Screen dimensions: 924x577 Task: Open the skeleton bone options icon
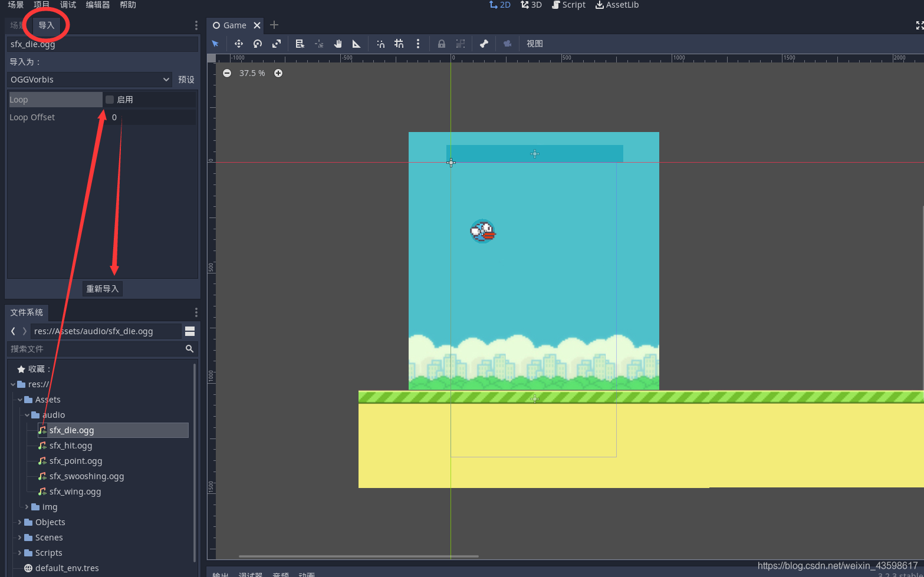tap(484, 44)
